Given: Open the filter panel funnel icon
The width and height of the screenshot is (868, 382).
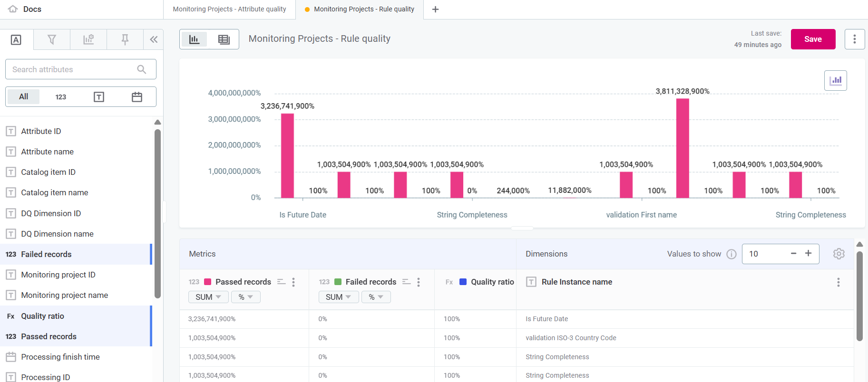Looking at the screenshot, I should [52, 40].
